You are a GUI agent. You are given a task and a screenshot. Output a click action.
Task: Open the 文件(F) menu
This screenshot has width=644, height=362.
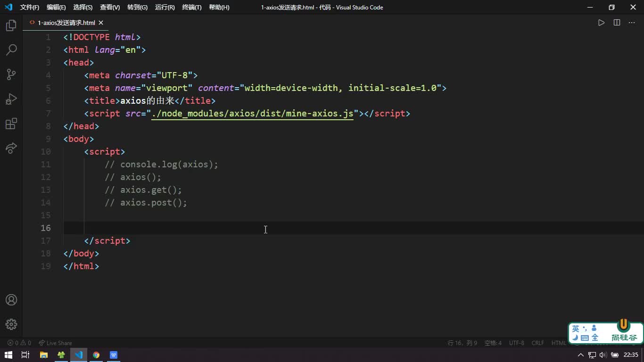click(30, 7)
